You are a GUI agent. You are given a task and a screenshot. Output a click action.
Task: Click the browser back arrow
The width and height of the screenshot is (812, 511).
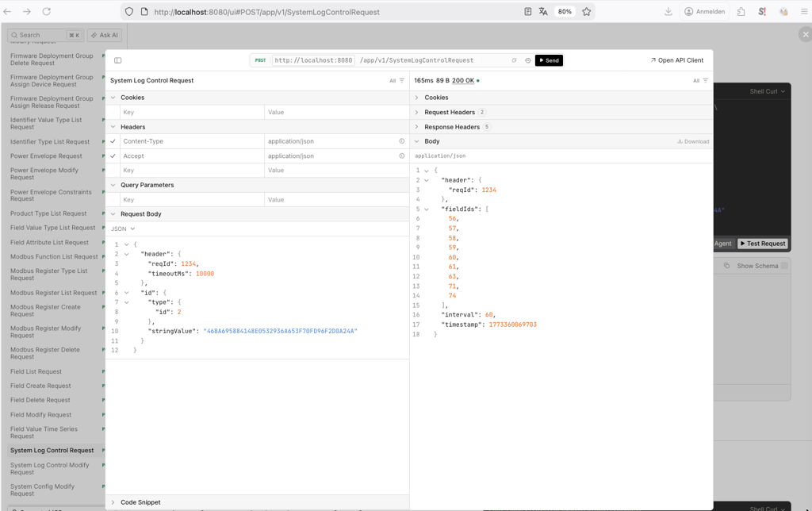(7, 11)
